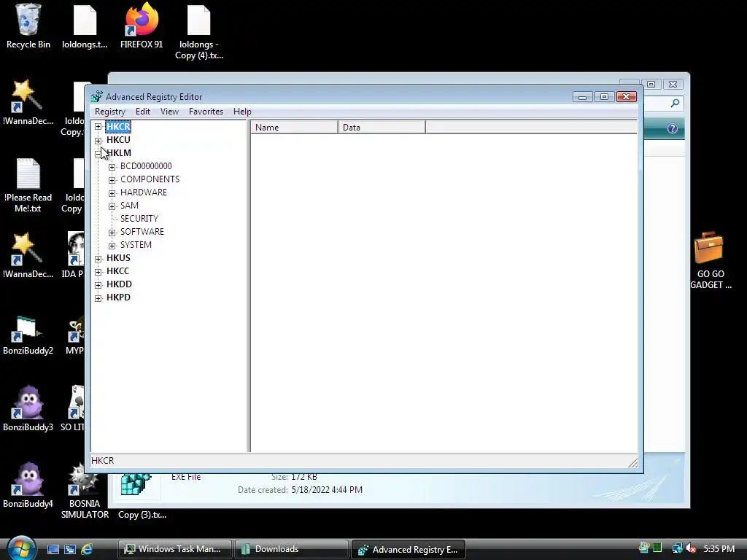This screenshot has width=747, height=560.
Task: Select the BonziBuddy2 desktop shortcut
Action: tap(28, 335)
